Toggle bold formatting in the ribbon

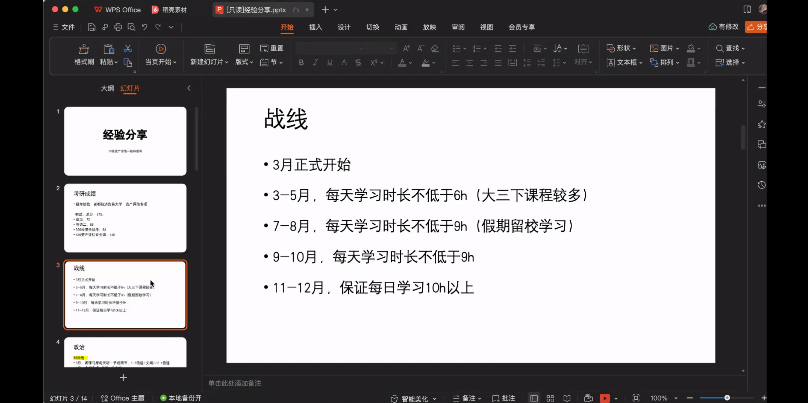(301, 62)
